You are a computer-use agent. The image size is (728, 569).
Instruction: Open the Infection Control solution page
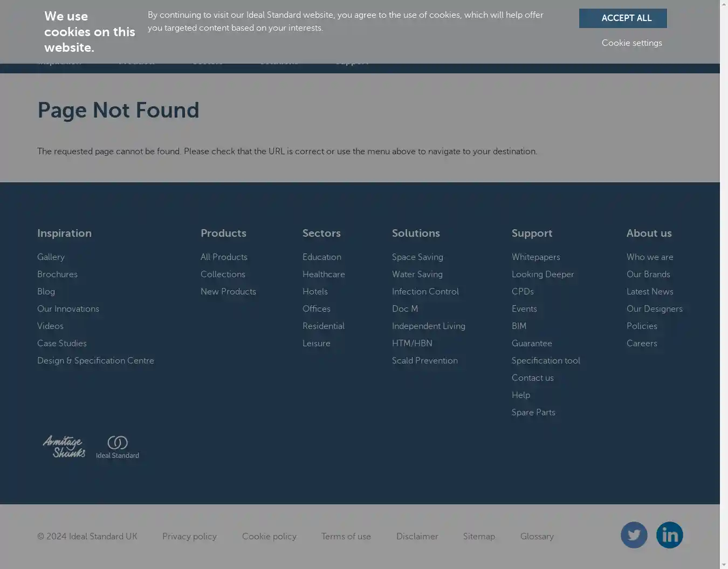[425, 292]
